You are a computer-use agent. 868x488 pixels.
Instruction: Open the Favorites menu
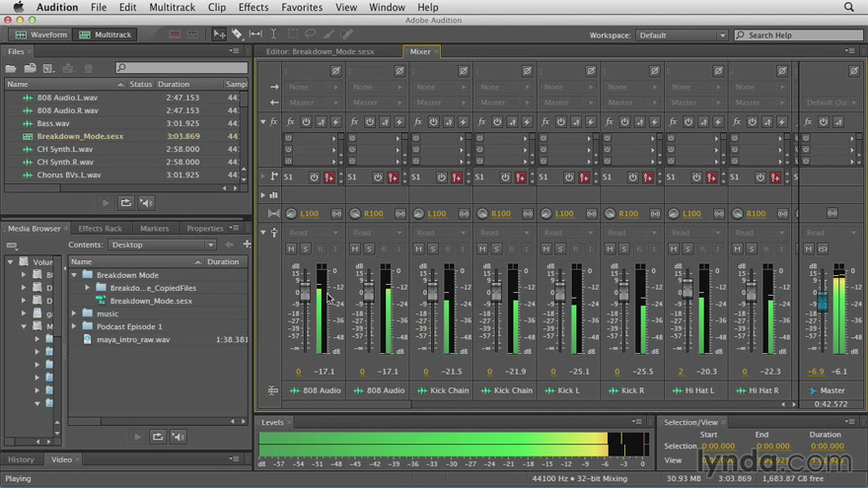(x=302, y=7)
